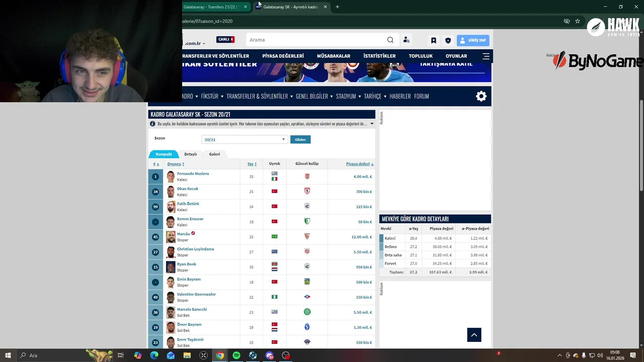
Task: Open İSTATİSTİKLER menu
Action: click(379, 56)
